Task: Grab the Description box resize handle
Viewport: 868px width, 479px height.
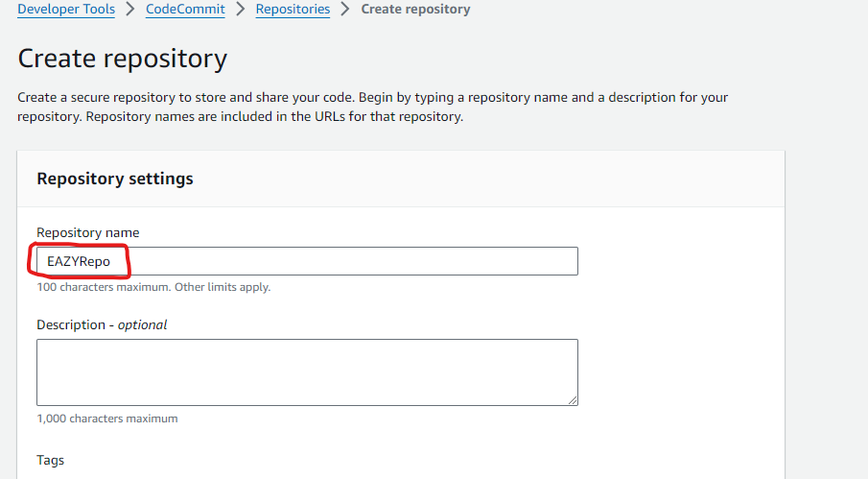Action: [573, 400]
